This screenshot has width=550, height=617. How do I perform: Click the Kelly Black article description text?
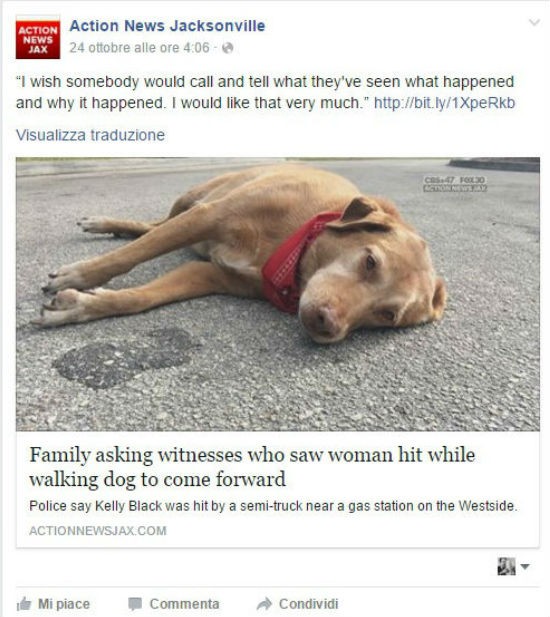[273, 506]
